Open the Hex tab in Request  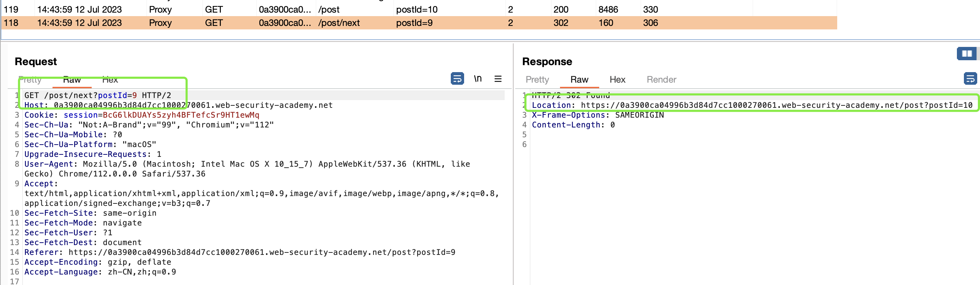[x=110, y=79]
